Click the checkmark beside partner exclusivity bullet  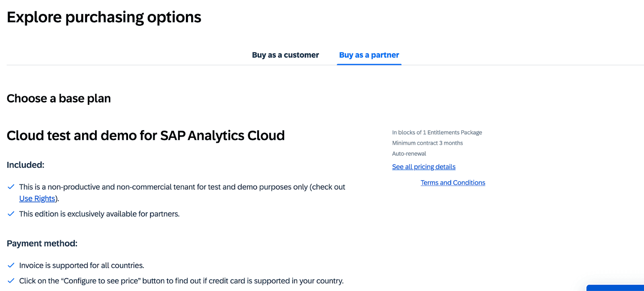point(11,214)
